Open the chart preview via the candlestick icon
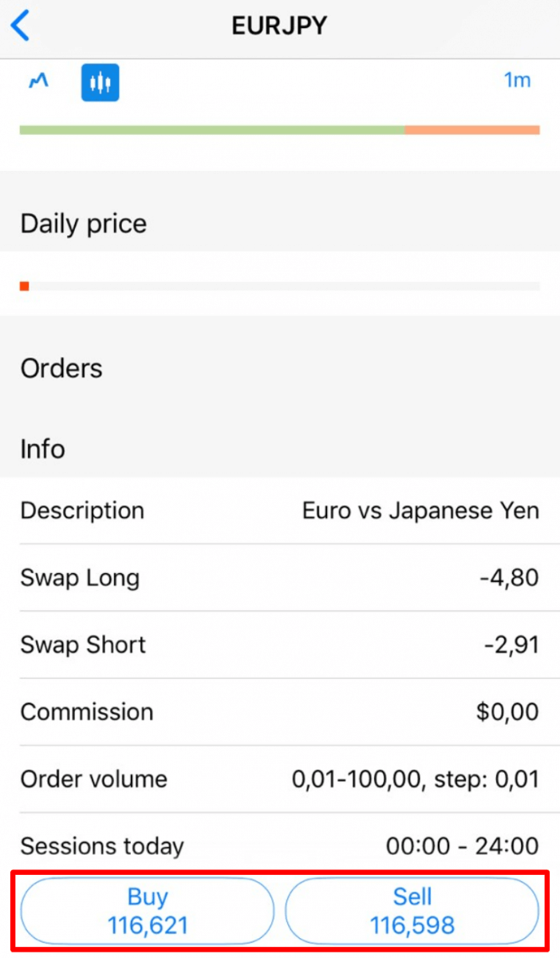The height and width of the screenshot is (958, 560). coord(100,81)
